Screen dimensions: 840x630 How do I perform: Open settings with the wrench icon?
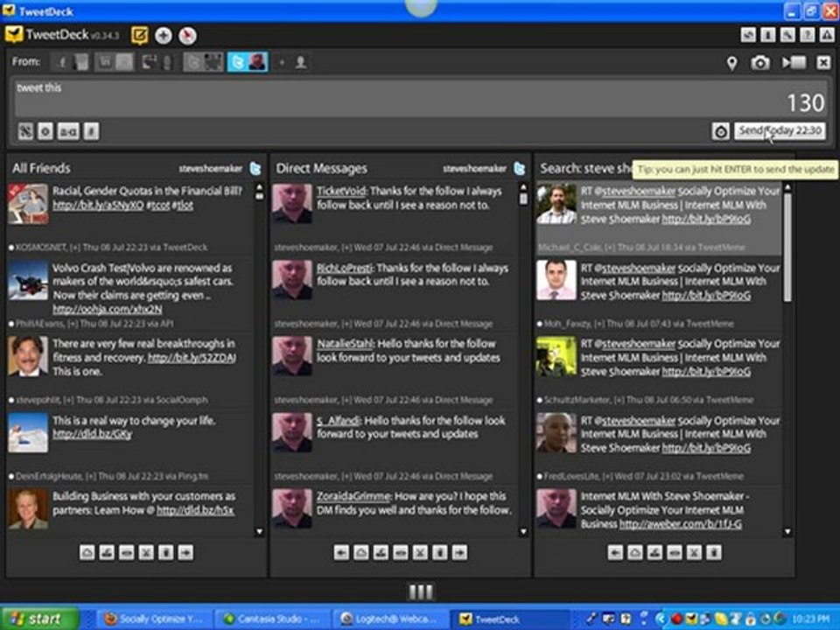click(x=787, y=35)
